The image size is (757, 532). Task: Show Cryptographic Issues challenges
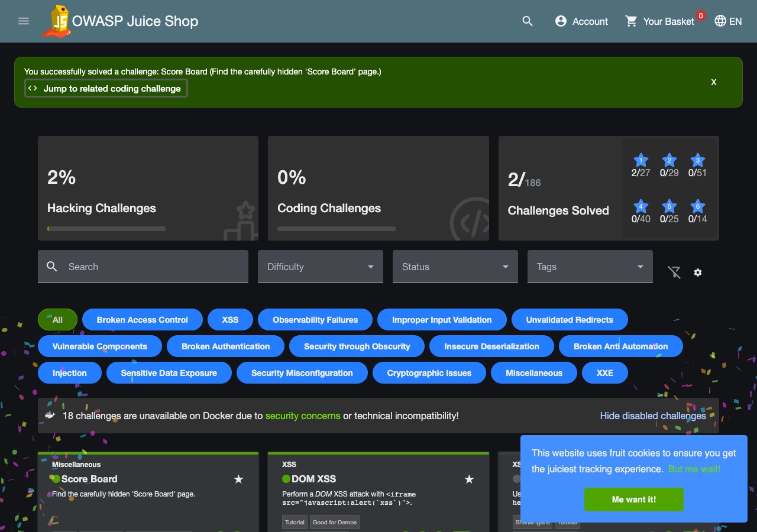pos(429,373)
